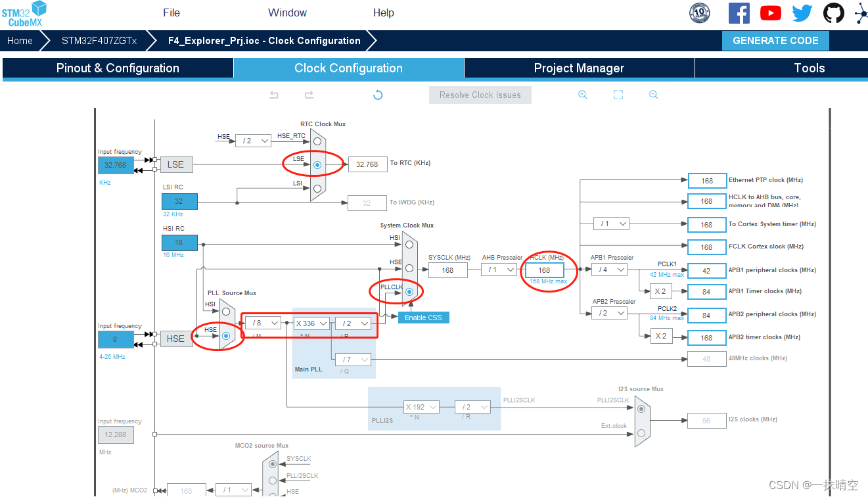Click the To RTC (KHz) 32.768 field
Image resolution: width=868 pixels, height=497 pixels.
(x=367, y=164)
